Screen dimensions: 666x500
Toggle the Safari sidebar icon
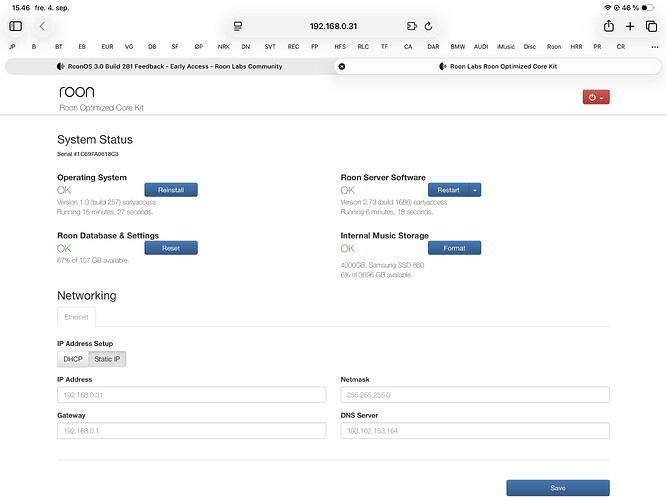point(16,26)
